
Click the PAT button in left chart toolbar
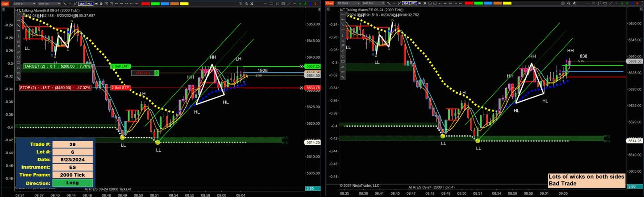[89, 4]
